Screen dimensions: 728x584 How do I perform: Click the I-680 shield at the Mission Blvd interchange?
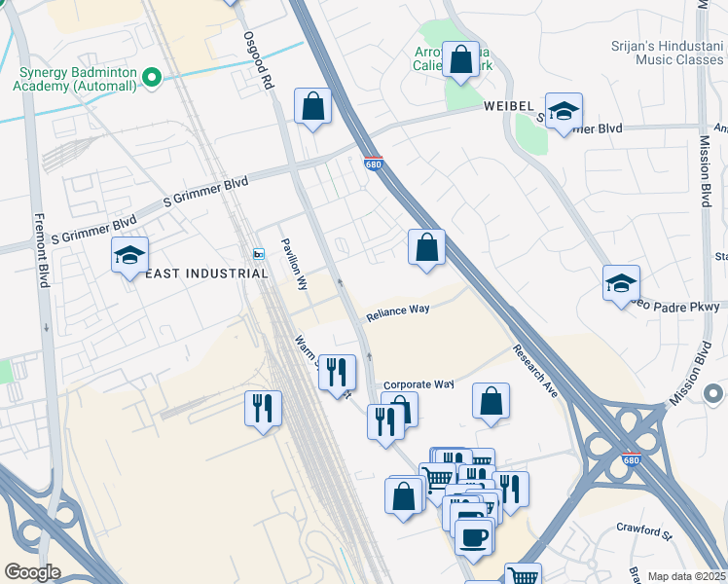tap(632, 459)
